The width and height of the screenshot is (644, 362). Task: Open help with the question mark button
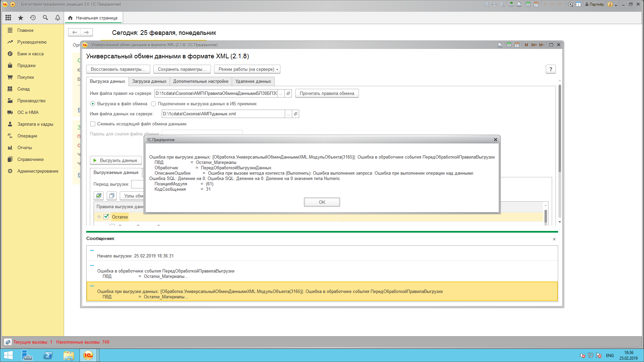coord(550,69)
